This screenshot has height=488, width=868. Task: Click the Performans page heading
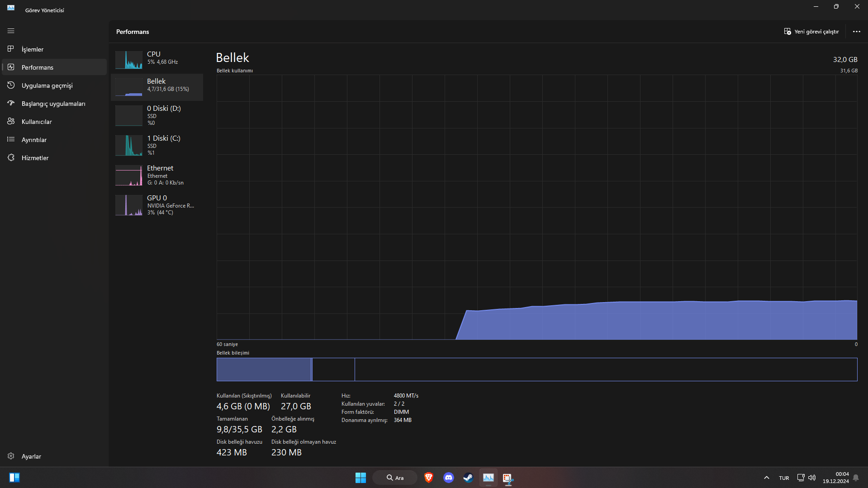pos(133,32)
